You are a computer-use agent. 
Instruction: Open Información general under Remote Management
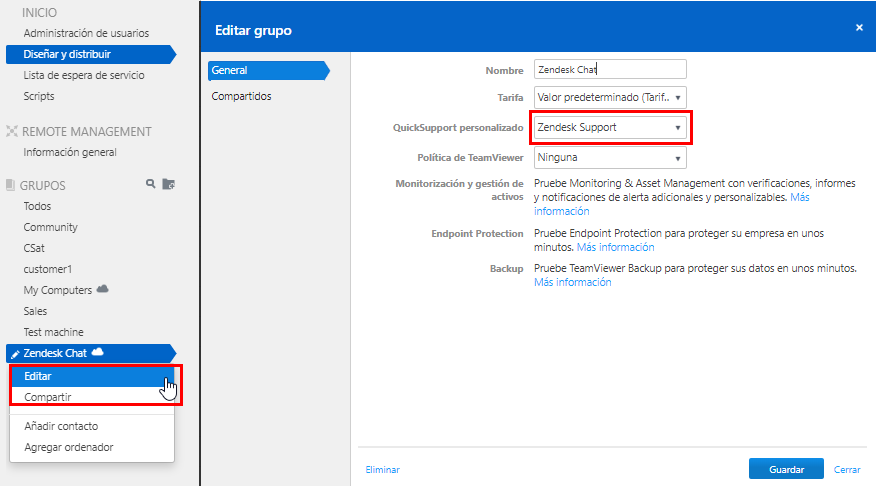pyautogui.click(x=70, y=152)
